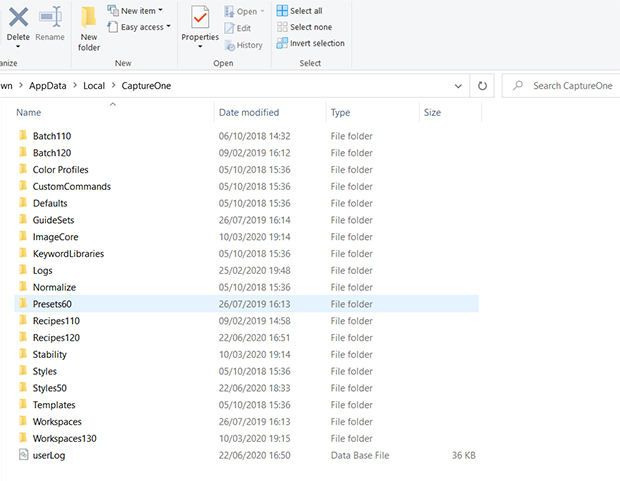Screen dimensions: 620x481
Task: Sort by Type column header
Action: click(x=340, y=113)
